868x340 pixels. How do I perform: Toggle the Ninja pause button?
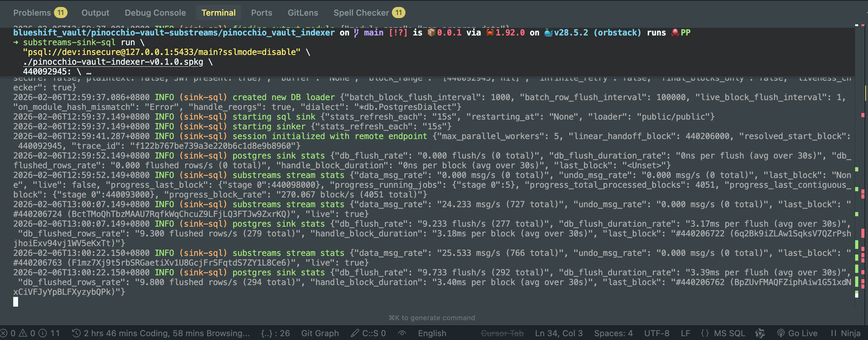coord(834,333)
